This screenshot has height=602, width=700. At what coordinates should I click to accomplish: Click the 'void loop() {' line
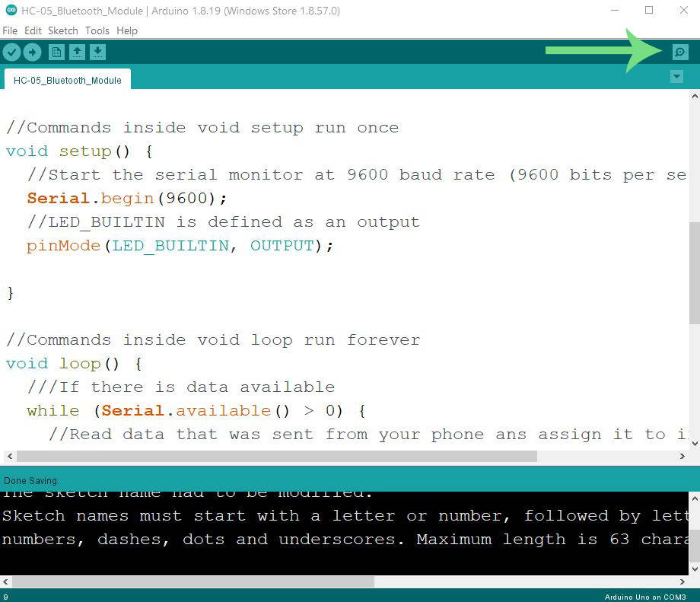(x=74, y=363)
